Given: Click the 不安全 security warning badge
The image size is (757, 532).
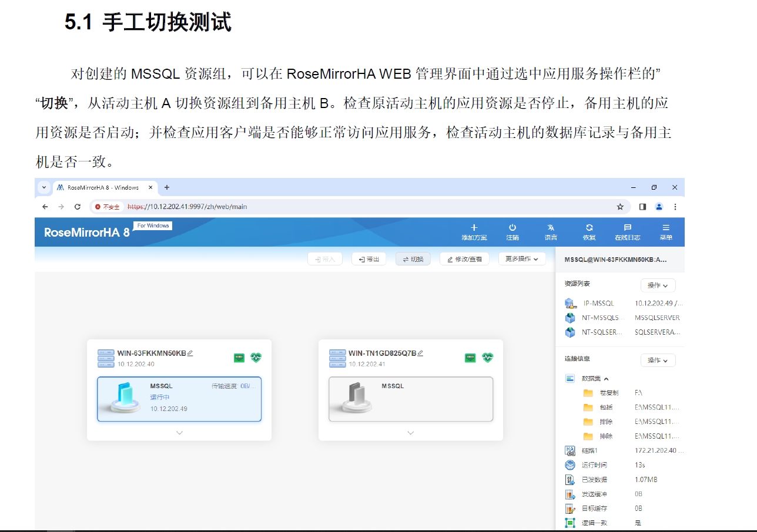Looking at the screenshot, I should [x=108, y=207].
